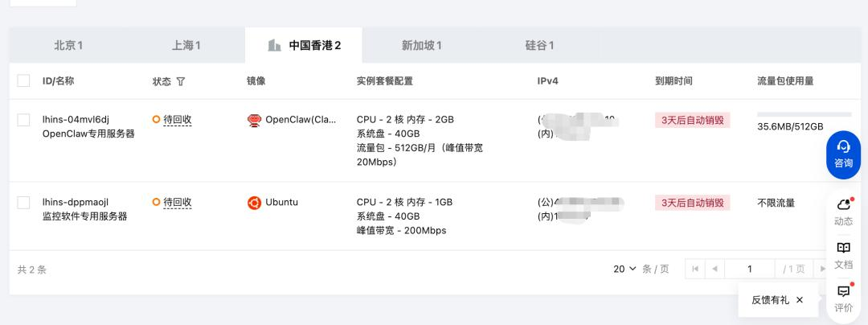This screenshot has height=325, width=868.
Task: Check the lhins-04mvl6dj instance checkbox
Action: [23, 120]
